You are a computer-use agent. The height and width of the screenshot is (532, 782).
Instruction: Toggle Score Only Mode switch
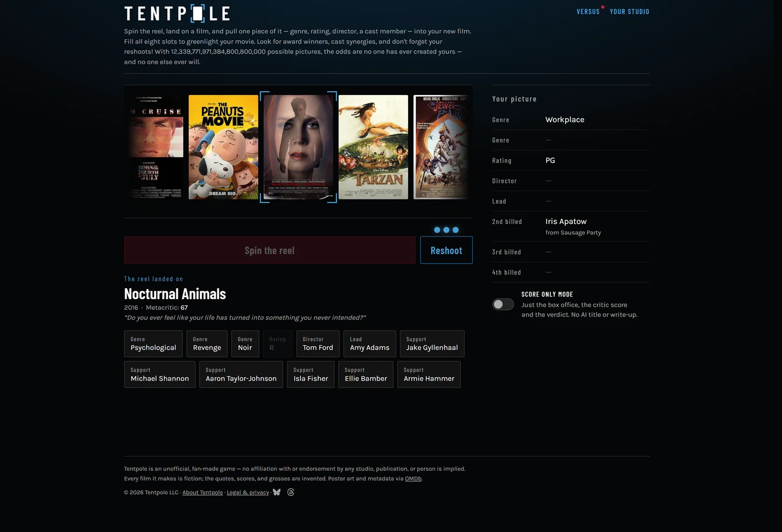coord(503,304)
